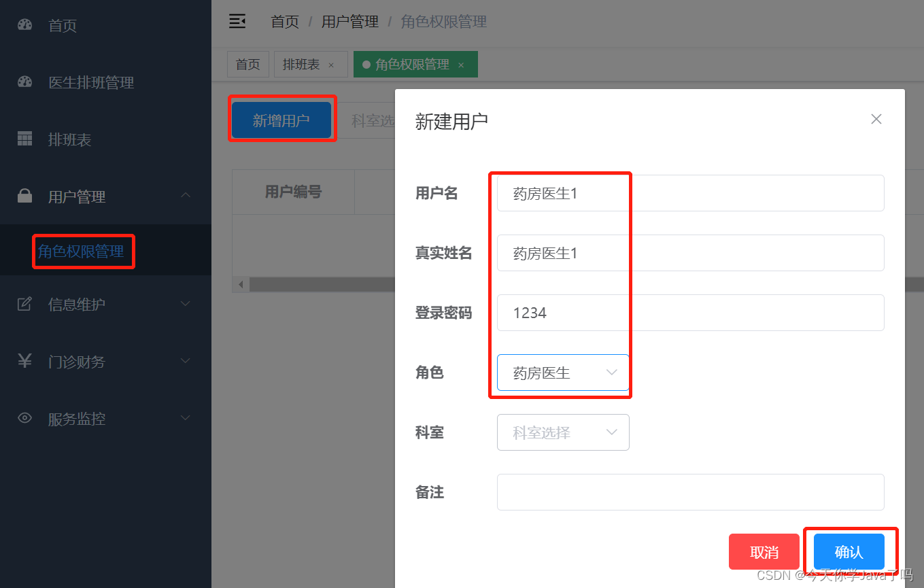Click the 备注 input field
The image size is (924, 588).
[691, 492]
